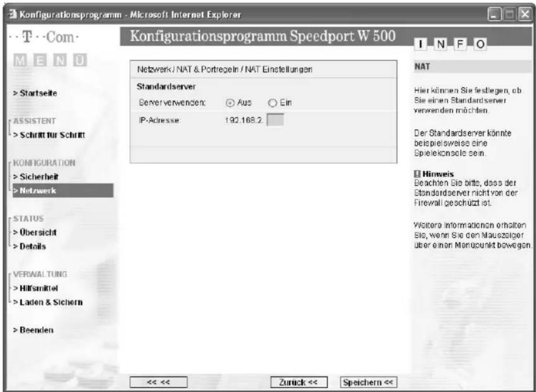The width and height of the screenshot is (536, 392).
Task: Open the Übersicht status page
Action: (34, 232)
